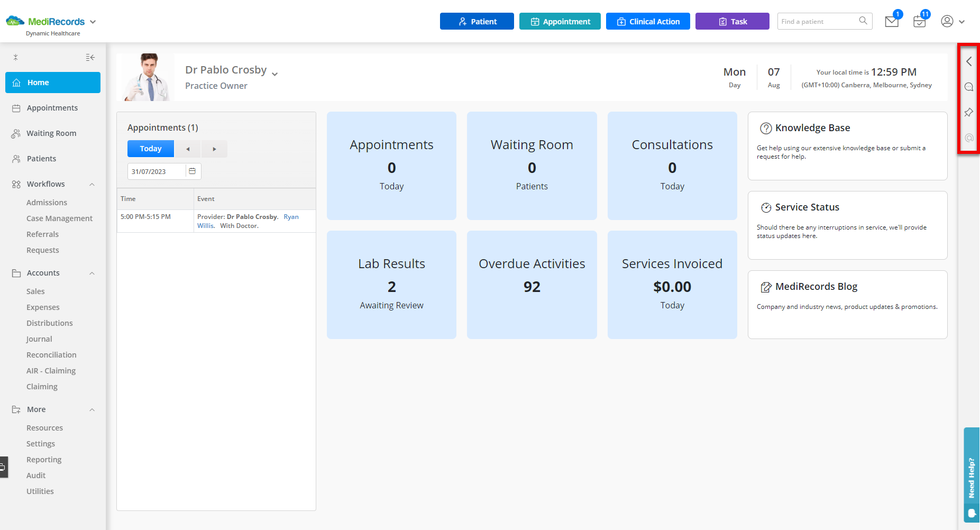
Task: Click the Accounts folder icon
Action: pos(16,273)
